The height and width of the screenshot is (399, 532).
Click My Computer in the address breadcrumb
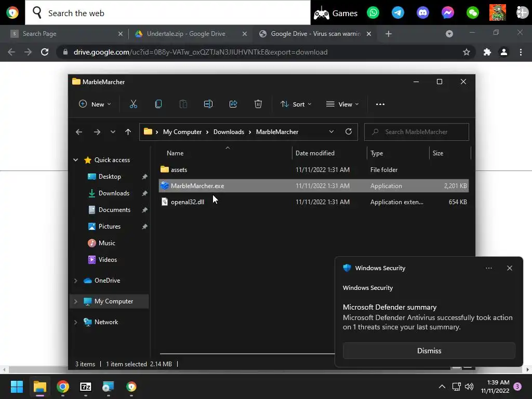[182, 132]
